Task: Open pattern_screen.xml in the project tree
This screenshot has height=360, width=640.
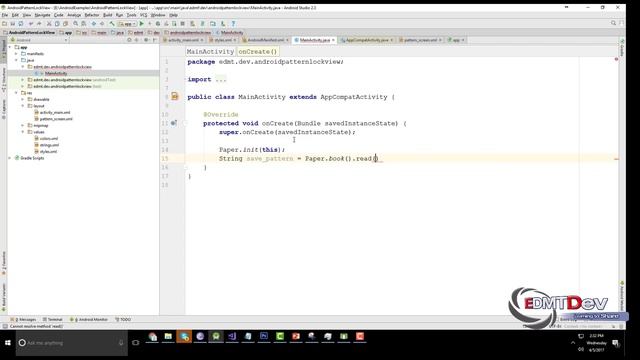Action: 56,119
